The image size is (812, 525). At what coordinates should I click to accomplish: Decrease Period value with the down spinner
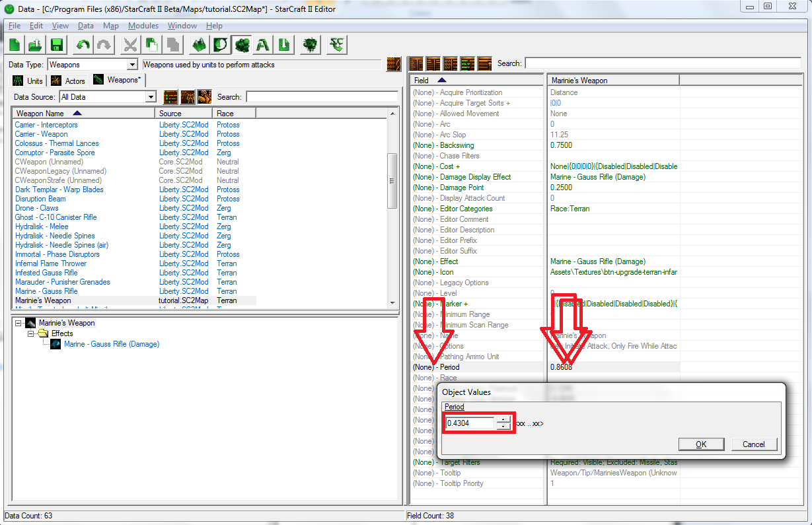pyautogui.click(x=503, y=426)
